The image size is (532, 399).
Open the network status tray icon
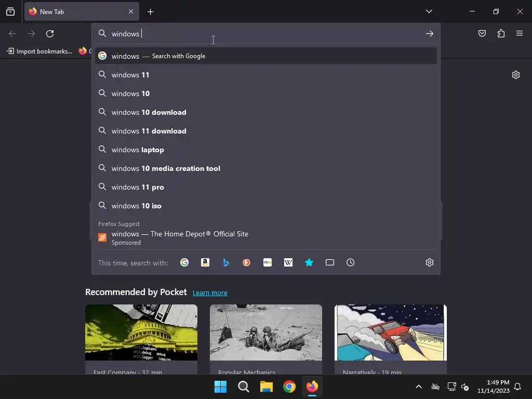click(451, 387)
